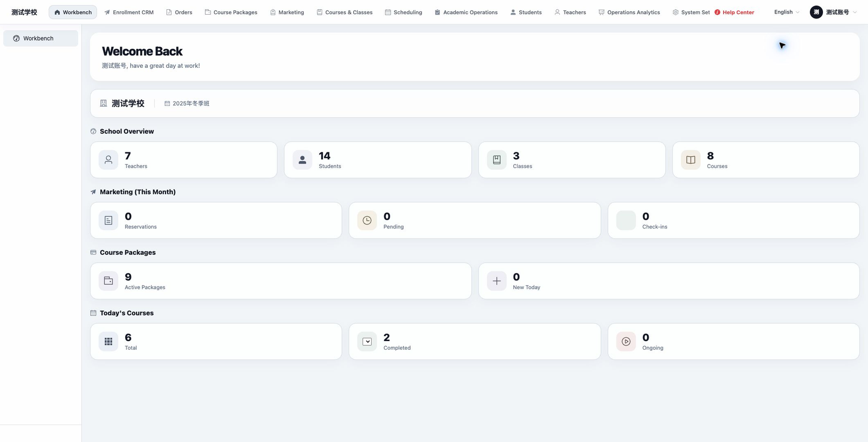Click the Completed checkbox icon
Screen dimensions: 868x442
(x=367, y=341)
